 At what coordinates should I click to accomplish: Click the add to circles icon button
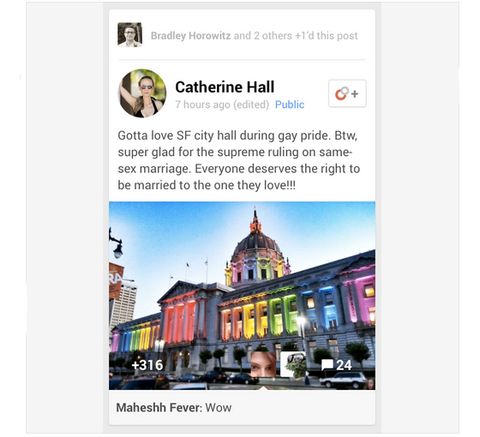pos(347,94)
